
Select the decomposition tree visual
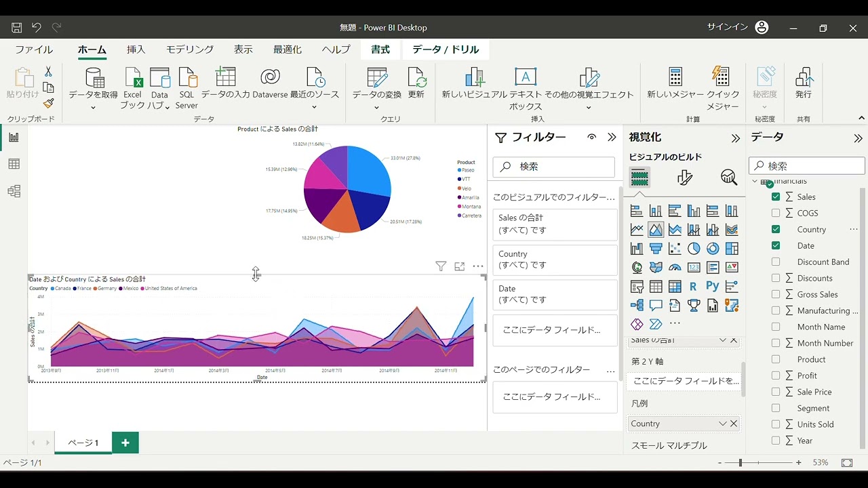point(637,306)
